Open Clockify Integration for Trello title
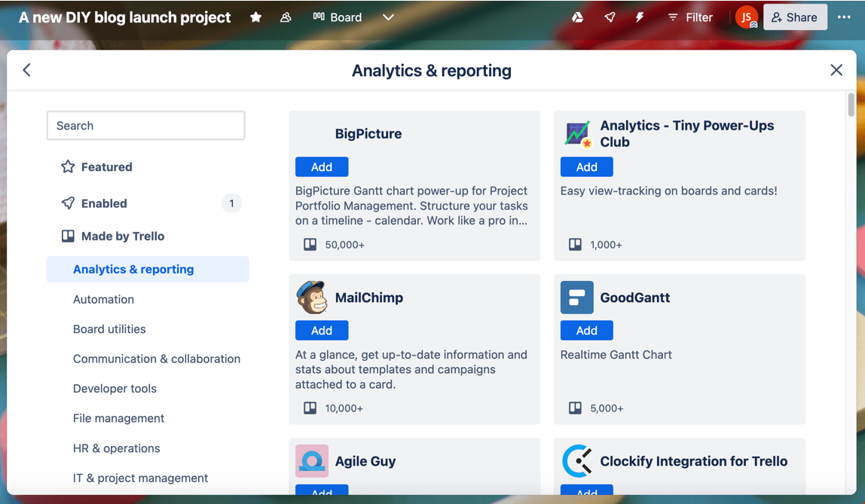Viewport: 865px width, 504px height. click(x=693, y=461)
